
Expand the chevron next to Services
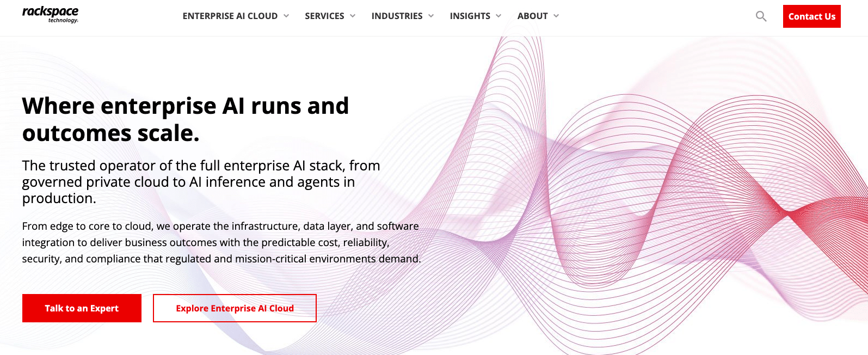[353, 16]
